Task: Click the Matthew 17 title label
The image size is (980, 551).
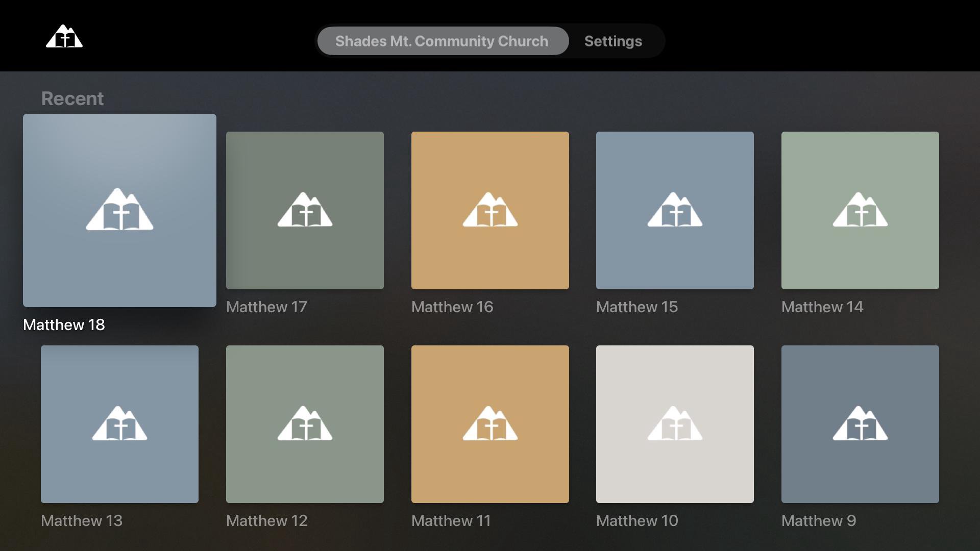Action: tap(266, 307)
